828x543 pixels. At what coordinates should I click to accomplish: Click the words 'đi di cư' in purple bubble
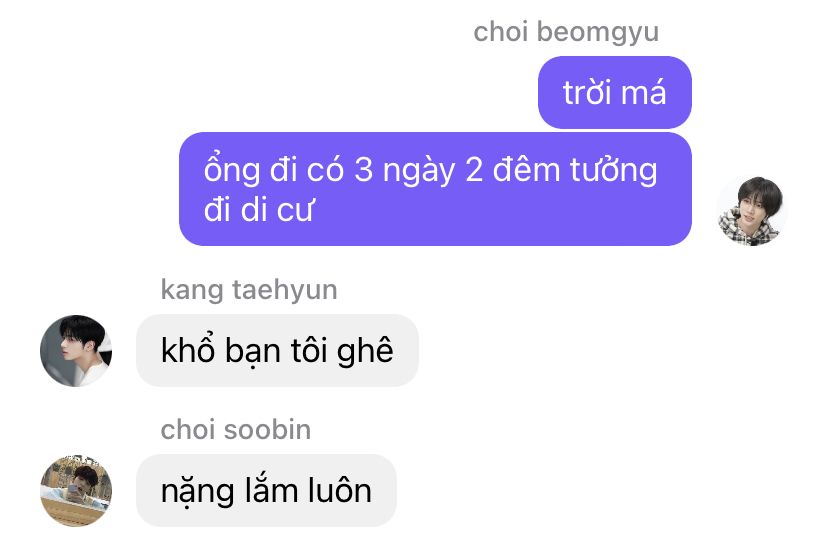(x=259, y=210)
